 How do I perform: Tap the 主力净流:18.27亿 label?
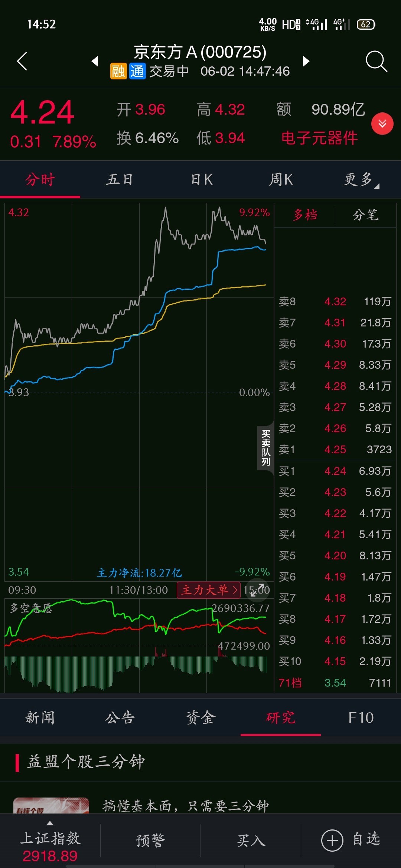pos(140,573)
